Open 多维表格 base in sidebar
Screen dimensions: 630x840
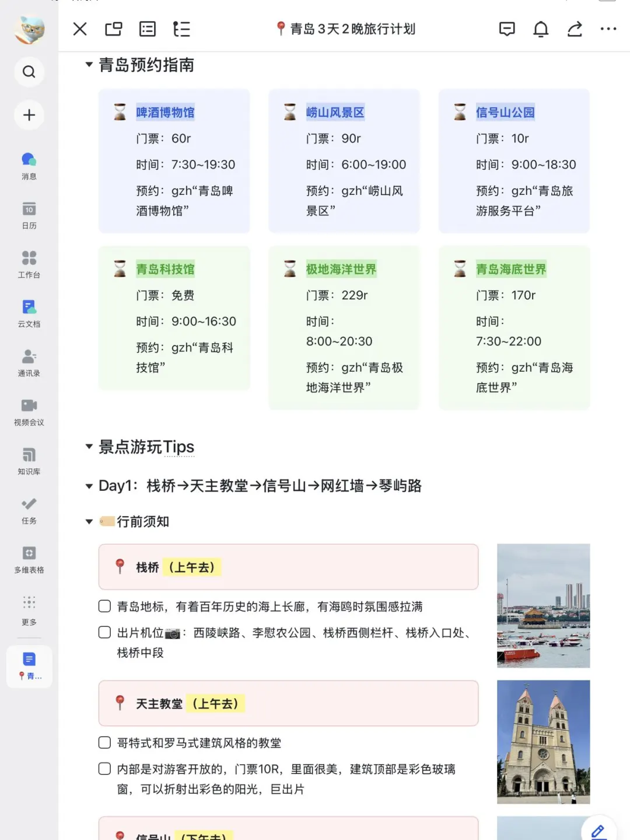coord(29,560)
